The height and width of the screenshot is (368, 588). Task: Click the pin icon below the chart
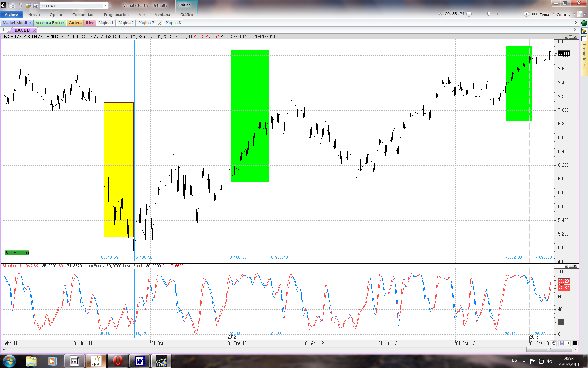(568, 343)
